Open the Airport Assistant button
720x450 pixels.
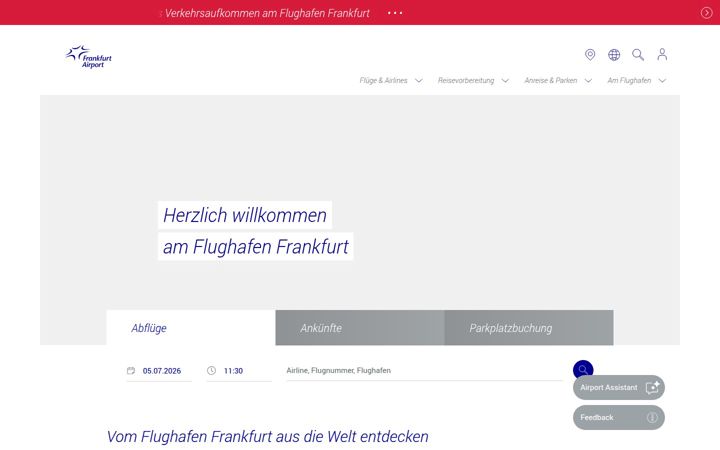pyautogui.click(x=619, y=388)
